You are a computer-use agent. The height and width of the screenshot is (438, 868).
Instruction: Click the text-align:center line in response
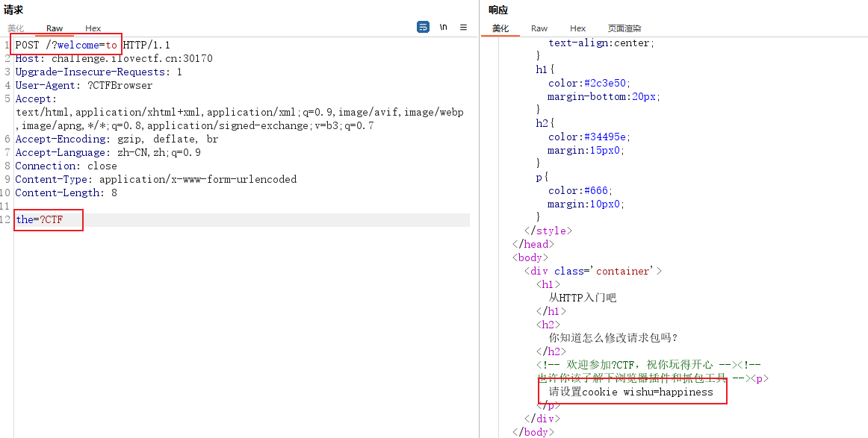tap(602, 43)
